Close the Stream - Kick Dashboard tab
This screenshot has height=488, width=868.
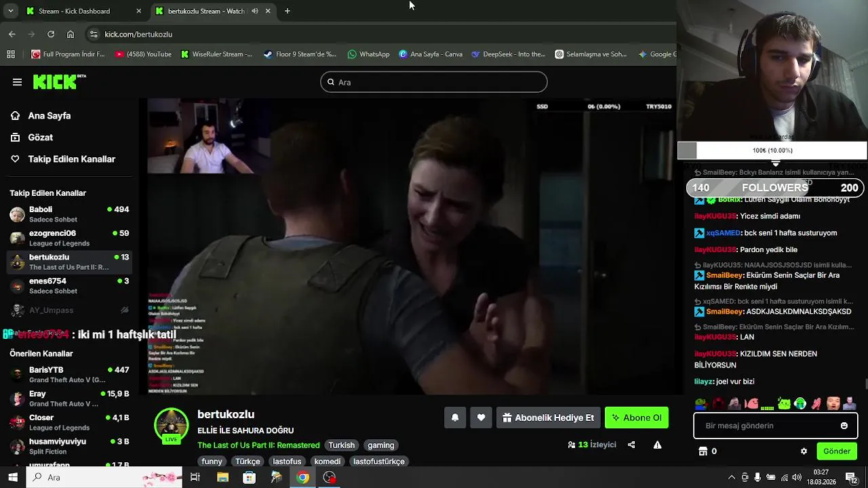click(x=139, y=11)
